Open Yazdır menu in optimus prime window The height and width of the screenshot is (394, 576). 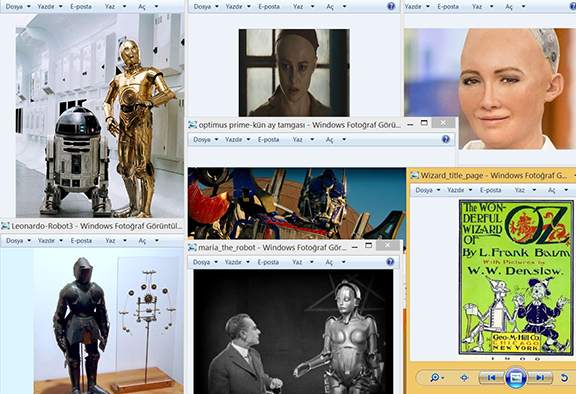237,140
